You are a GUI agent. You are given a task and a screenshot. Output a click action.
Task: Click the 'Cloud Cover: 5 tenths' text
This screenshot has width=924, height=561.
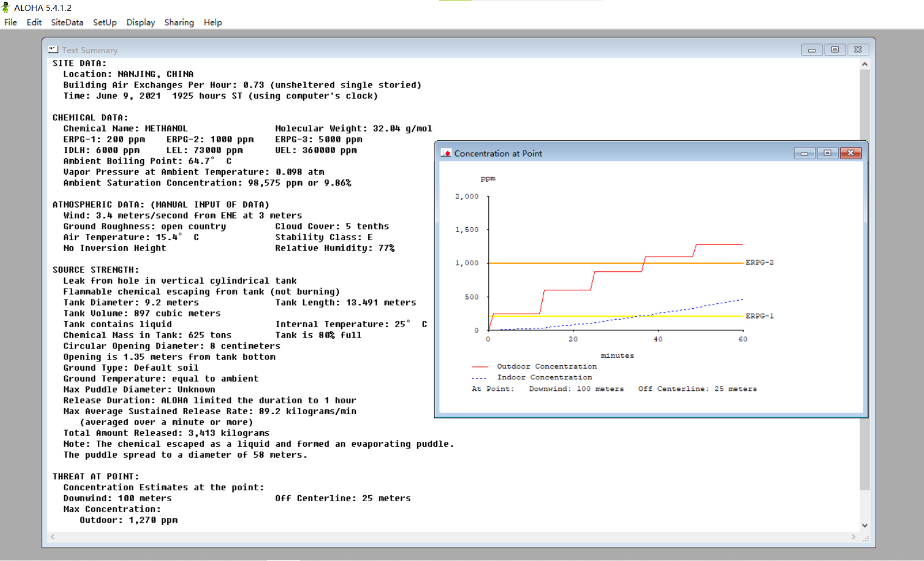tap(332, 226)
